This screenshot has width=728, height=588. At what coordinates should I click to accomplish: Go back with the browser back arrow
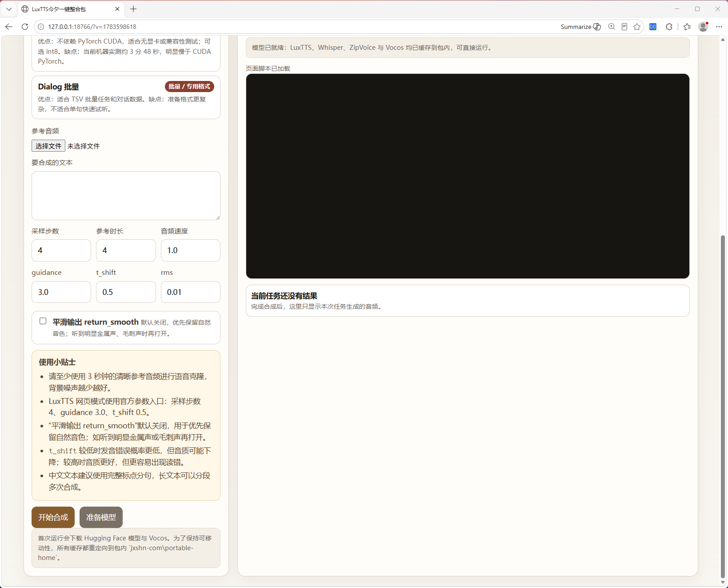[9, 27]
